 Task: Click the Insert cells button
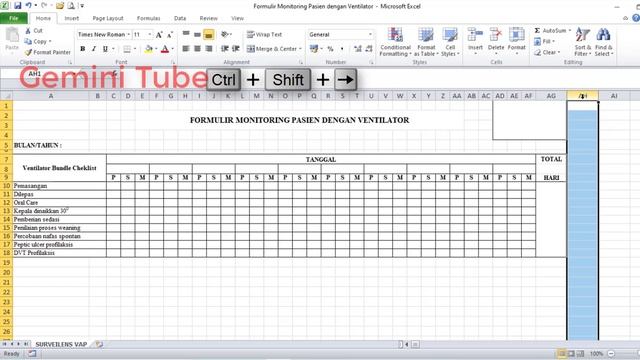tap(476, 41)
